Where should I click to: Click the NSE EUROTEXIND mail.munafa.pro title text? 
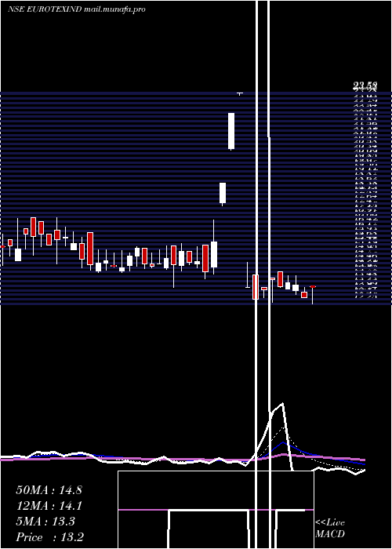click(76, 9)
